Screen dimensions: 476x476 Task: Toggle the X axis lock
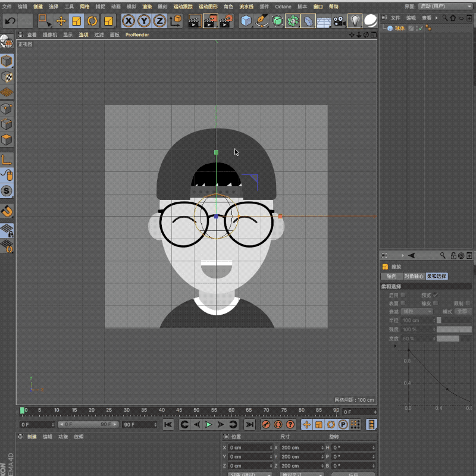pyautogui.click(x=129, y=21)
